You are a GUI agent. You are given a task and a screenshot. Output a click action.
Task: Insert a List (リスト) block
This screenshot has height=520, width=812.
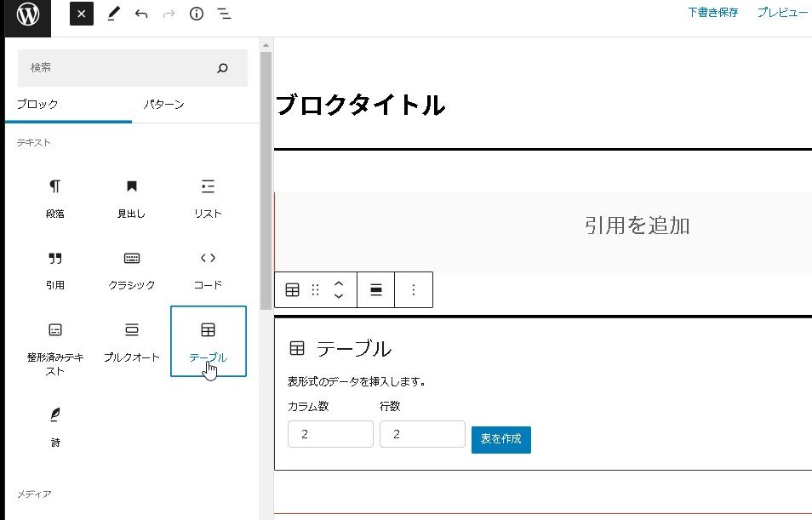click(x=208, y=197)
